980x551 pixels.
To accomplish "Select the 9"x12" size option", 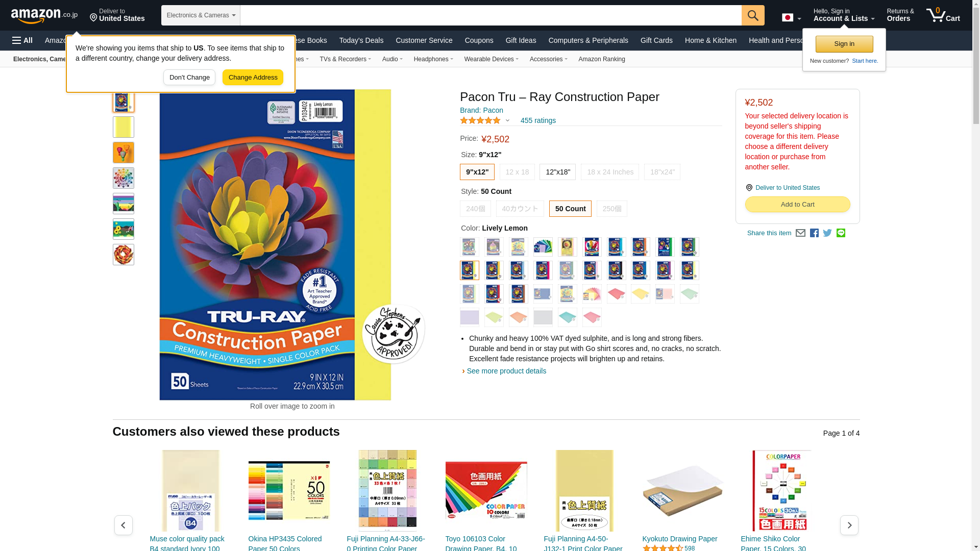I will click(477, 172).
